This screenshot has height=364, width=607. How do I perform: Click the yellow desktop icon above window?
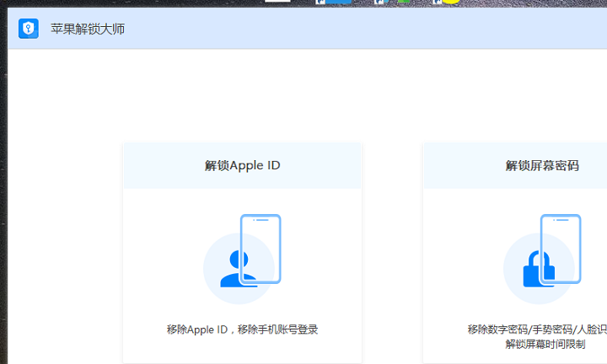[450, 2]
